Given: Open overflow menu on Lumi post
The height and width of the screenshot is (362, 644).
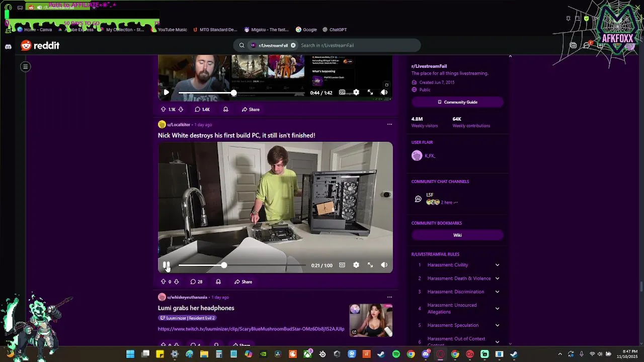Looking at the screenshot, I should click(x=389, y=297).
